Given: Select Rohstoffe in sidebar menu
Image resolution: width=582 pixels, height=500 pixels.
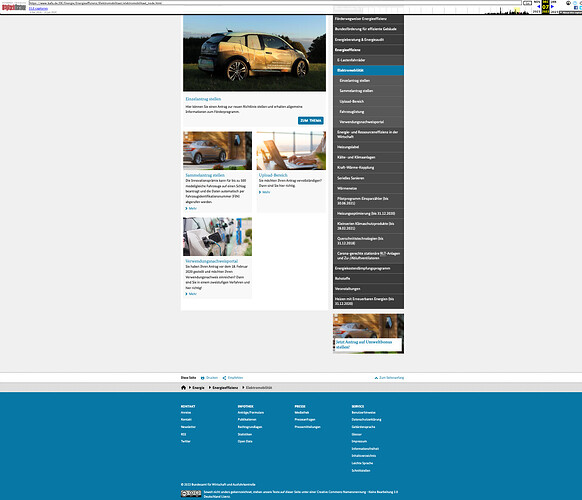Looking at the screenshot, I should click(x=368, y=278).
